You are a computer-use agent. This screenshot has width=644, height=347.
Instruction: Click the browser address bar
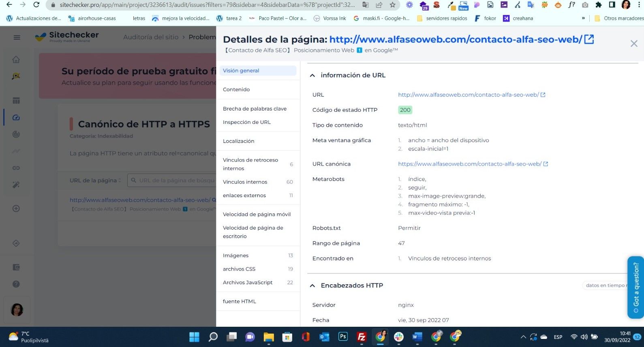tap(207, 5)
